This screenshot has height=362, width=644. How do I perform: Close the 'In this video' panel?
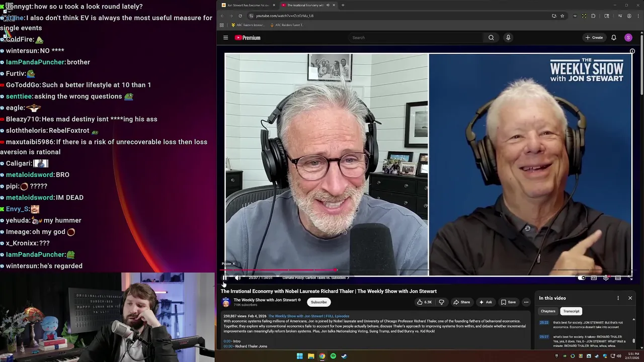630,298
